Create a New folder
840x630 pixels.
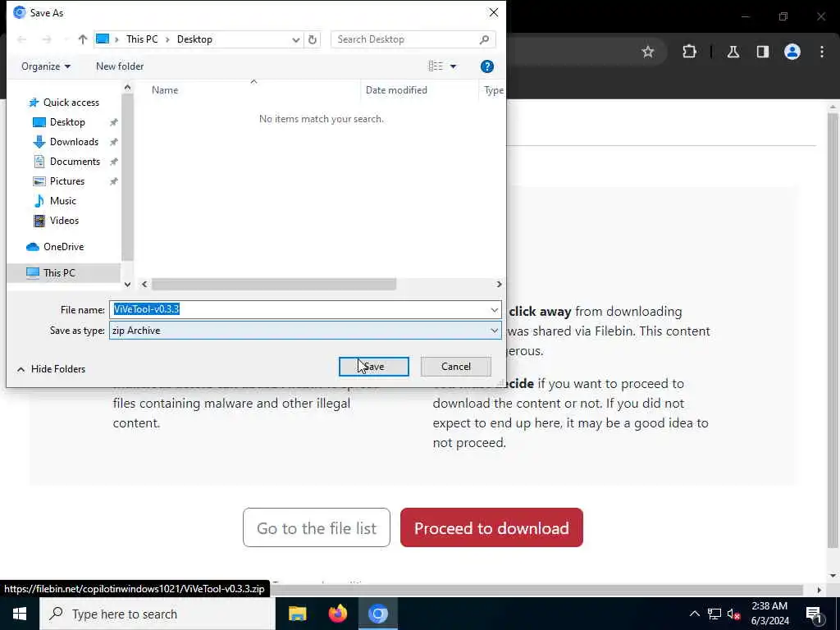pos(120,66)
